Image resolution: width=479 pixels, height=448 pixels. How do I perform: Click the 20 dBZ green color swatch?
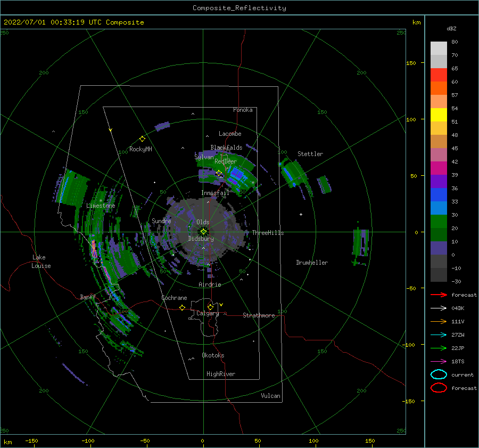tap(439, 221)
